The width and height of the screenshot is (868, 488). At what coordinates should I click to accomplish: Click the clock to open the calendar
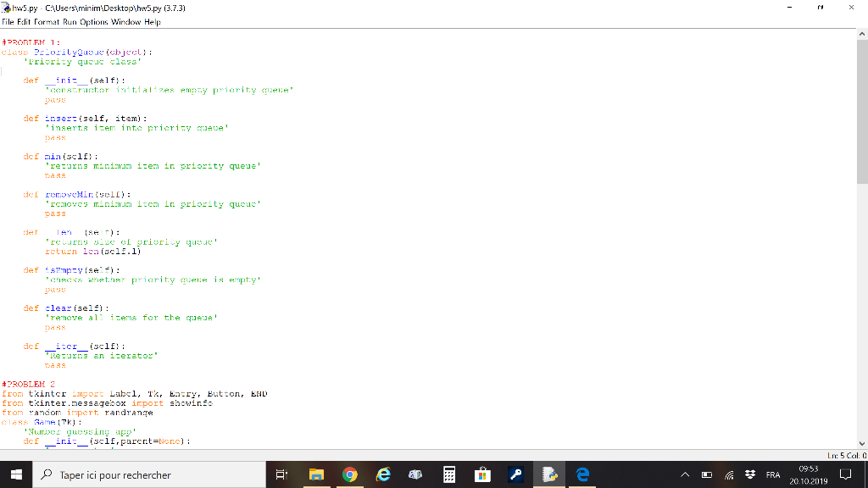coord(810,475)
